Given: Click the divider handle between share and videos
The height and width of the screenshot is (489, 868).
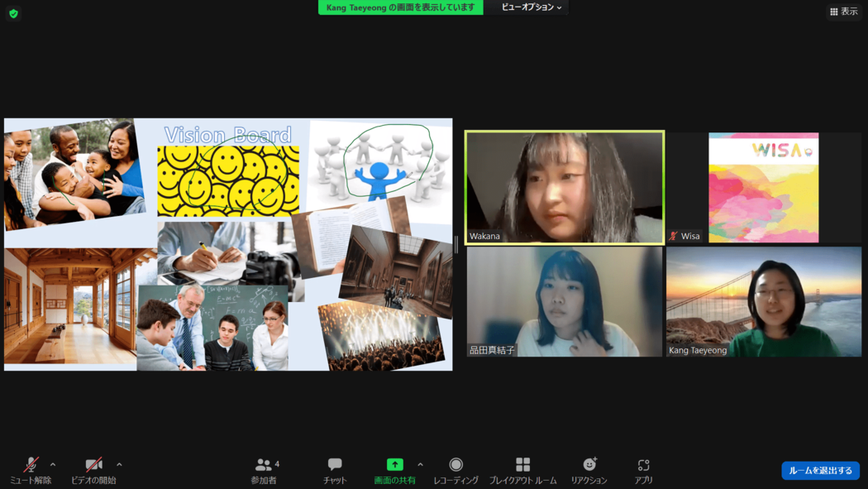Looking at the screenshot, I should coord(456,244).
